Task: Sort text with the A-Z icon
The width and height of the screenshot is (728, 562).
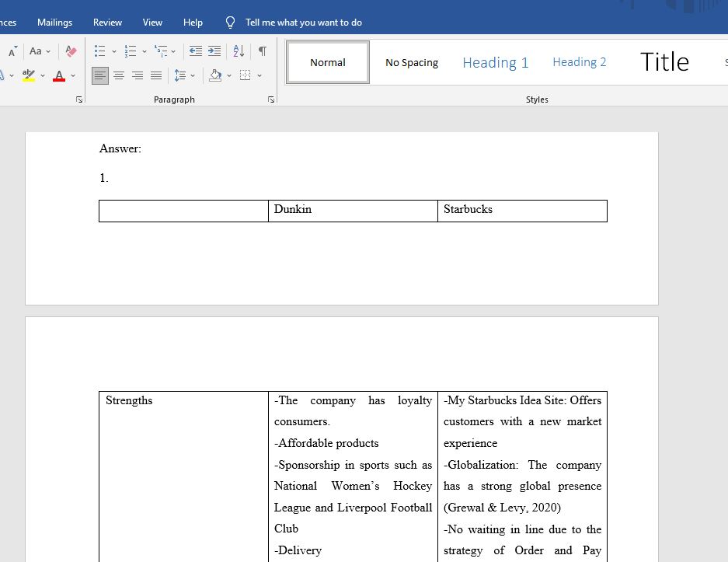Action: pos(239,51)
